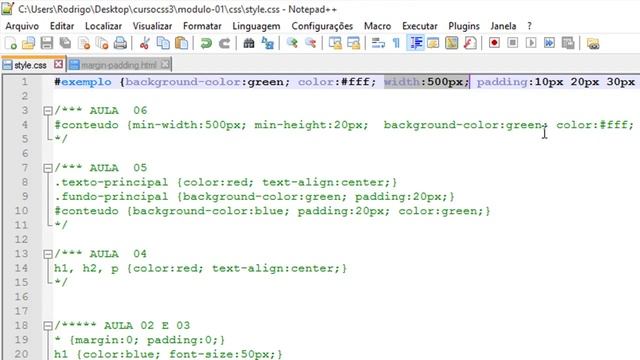This screenshot has height=360, width=640.
Task: Open the Plugins menu
Action: (464, 26)
